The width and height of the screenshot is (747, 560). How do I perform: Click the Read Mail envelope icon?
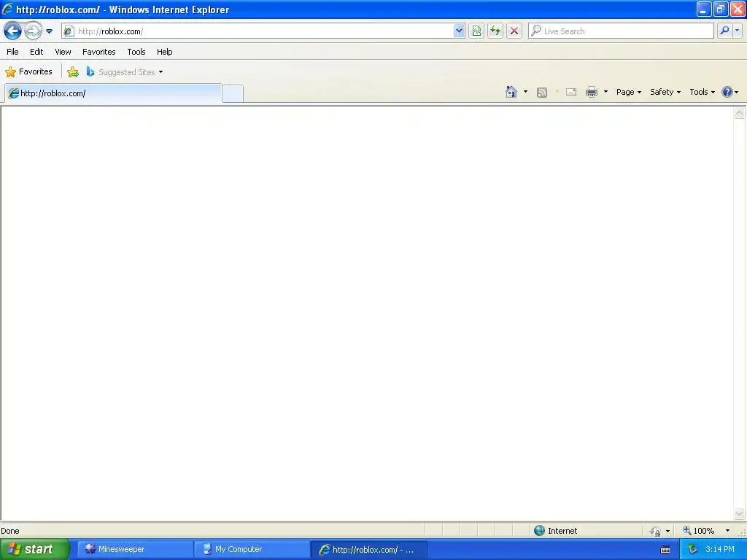tap(571, 92)
